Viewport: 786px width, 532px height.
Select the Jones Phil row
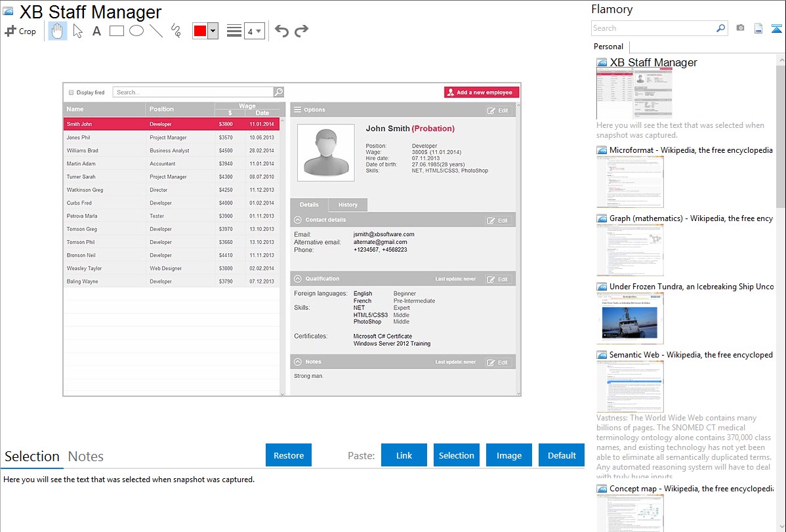click(x=171, y=137)
